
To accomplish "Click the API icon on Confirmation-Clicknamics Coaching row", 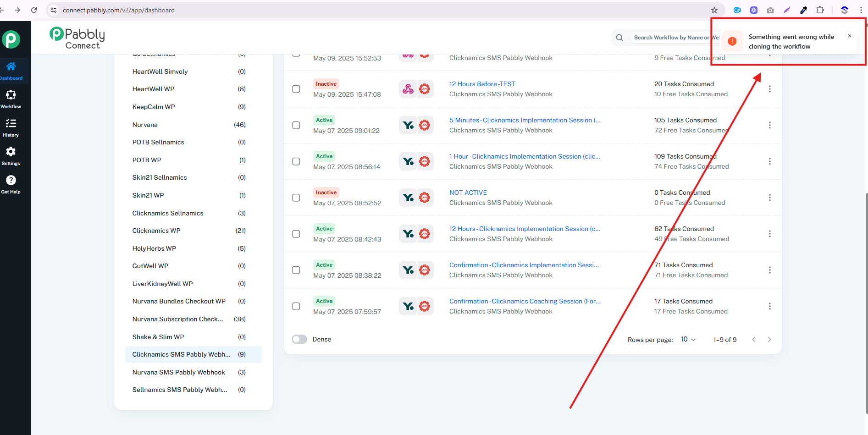I will [x=425, y=306].
